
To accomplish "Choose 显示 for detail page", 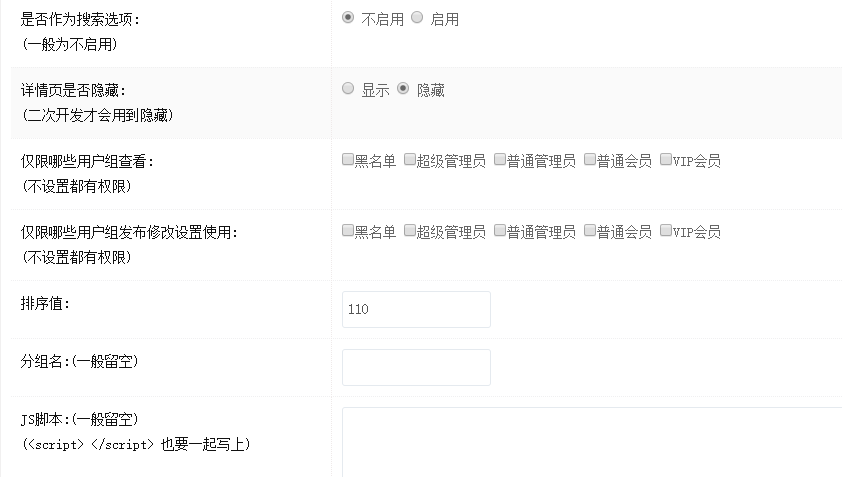I will click(348, 89).
